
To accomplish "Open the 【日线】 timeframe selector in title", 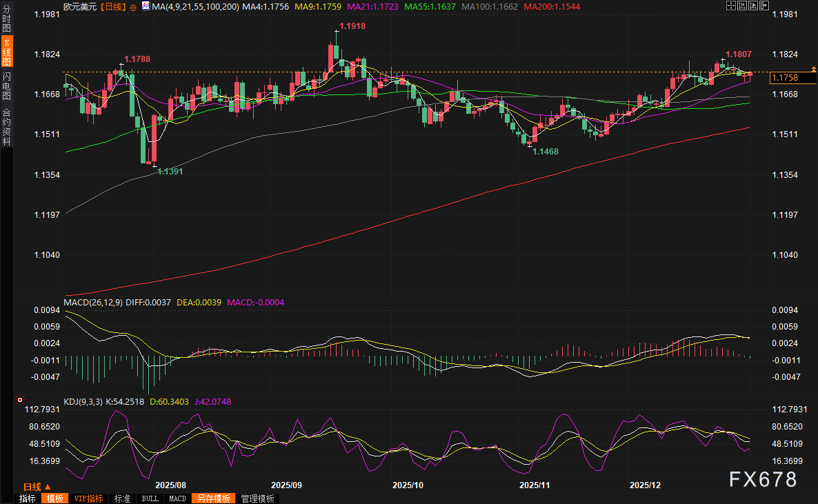I will tap(112, 6).
